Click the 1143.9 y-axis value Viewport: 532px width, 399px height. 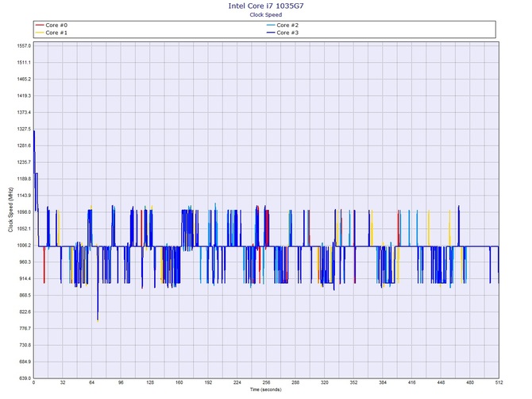coord(24,196)
